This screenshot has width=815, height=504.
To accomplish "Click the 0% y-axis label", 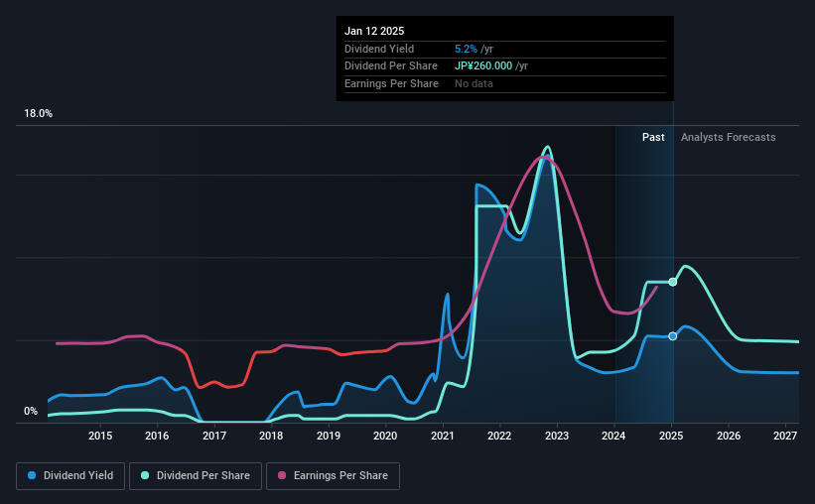I will [31, 411].
